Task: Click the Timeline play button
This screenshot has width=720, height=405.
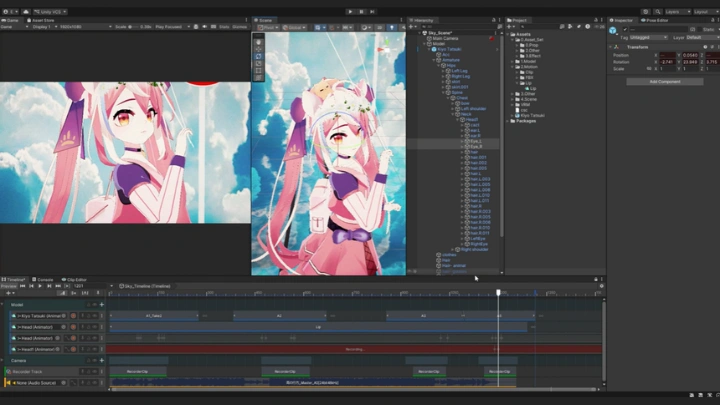Action: (x=40, y=286)
